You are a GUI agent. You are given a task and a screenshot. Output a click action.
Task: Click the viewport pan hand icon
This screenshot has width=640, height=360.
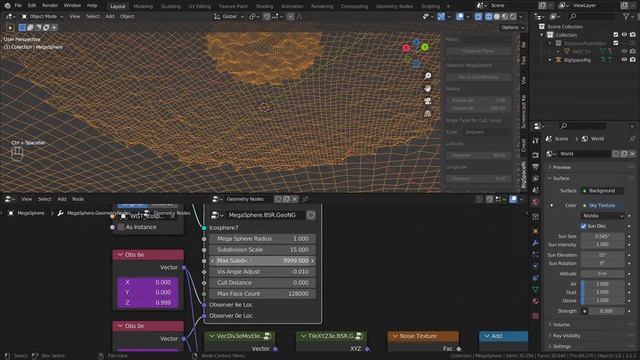(427, 89)
